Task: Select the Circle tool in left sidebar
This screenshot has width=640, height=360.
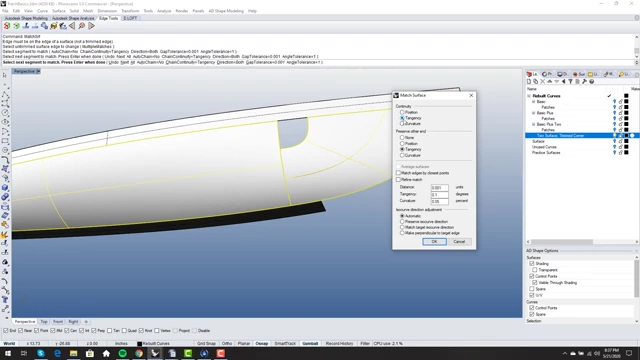Action: pos(5,113)
